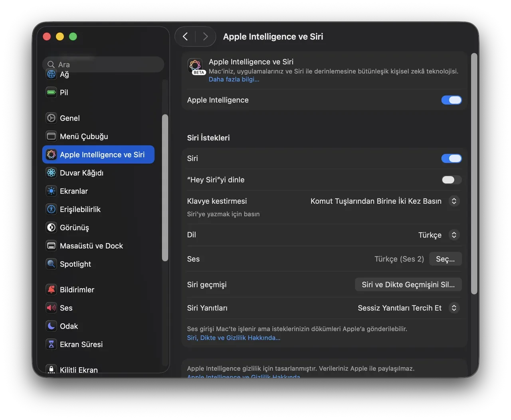Click the Apple Intelligence BETA logo
This screenshot has height=420, width=511.
tap(195, 66)
